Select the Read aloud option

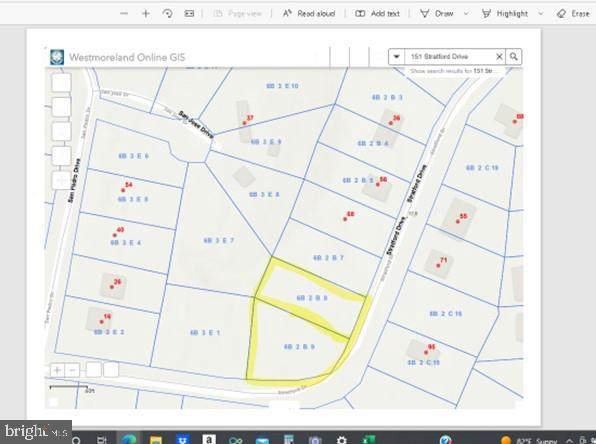pyautogui.click(x=309, y=14)
